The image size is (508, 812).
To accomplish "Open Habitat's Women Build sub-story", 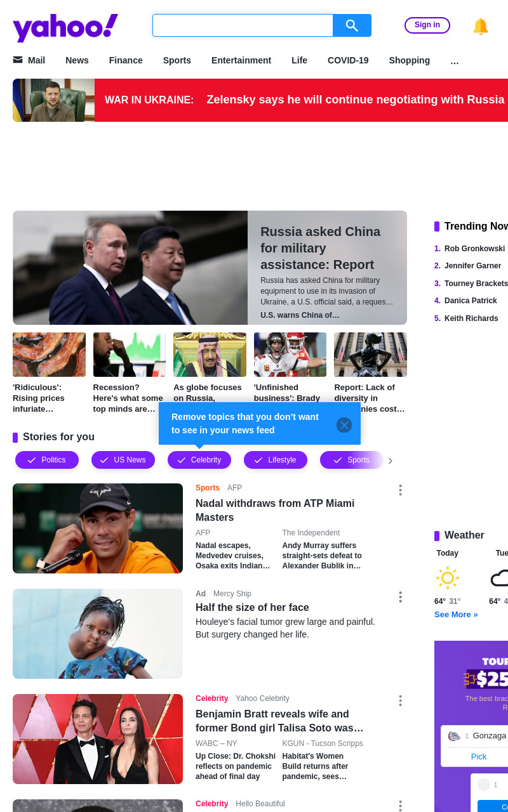I will pyautogui.click(x=316, y=766).
